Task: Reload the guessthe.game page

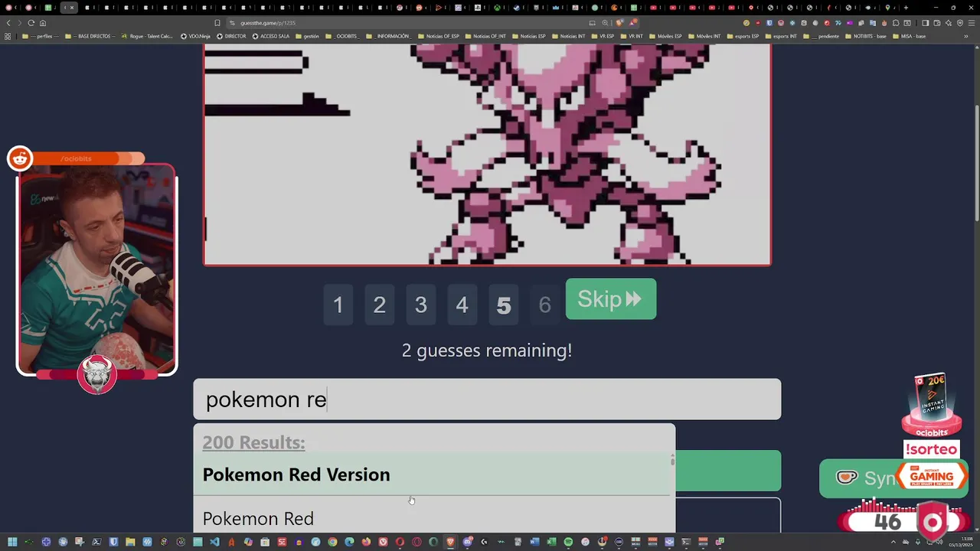Action: [x=31, y=23]
